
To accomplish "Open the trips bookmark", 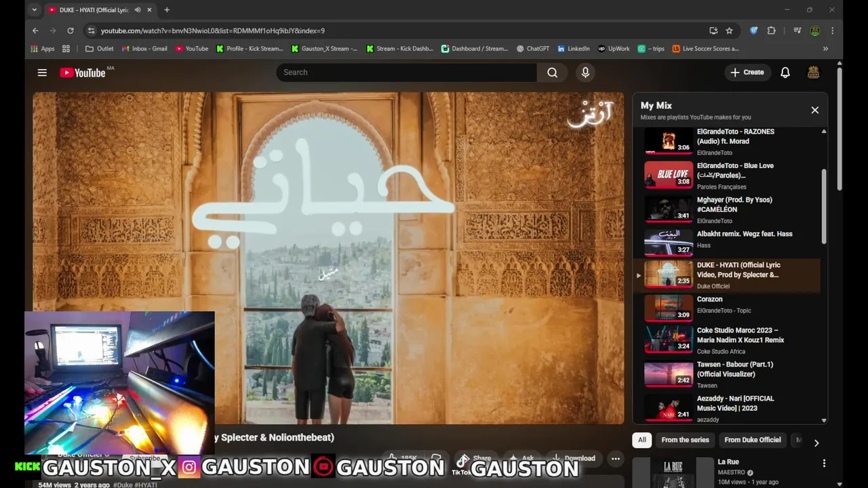I will 651,49.
